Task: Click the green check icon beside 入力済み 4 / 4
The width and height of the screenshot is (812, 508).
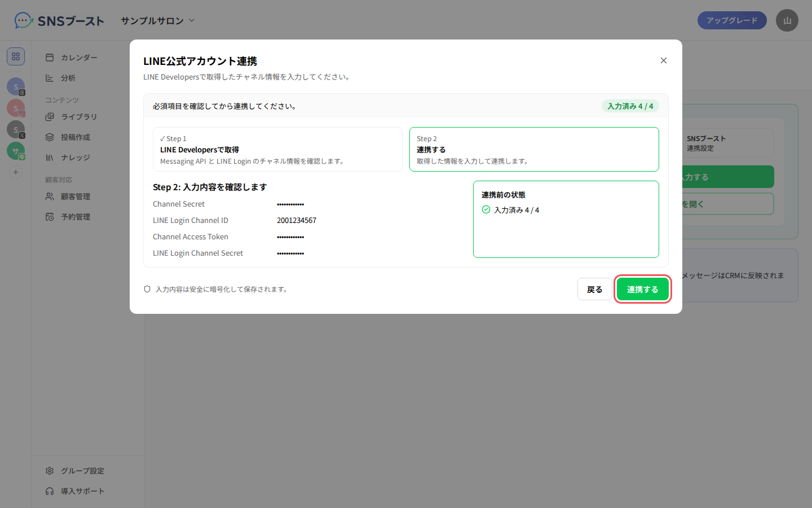Action: click(486, 209)
